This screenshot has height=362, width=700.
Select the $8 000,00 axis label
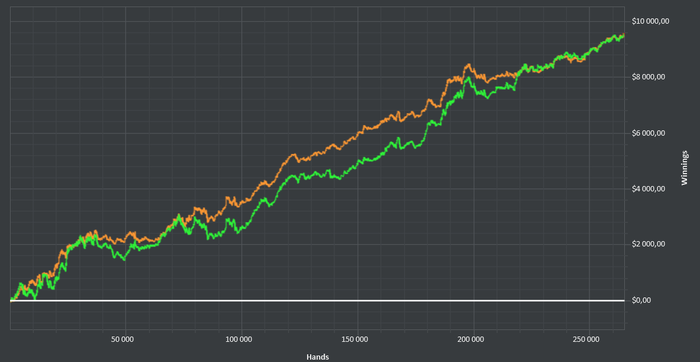[x=648, y=77]
